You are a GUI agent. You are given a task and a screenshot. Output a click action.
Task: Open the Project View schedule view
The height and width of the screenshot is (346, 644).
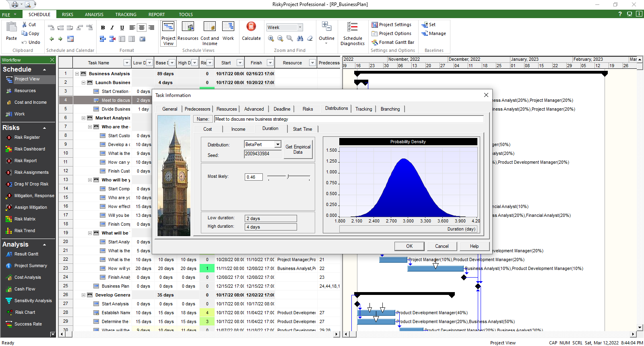[168, 33]
